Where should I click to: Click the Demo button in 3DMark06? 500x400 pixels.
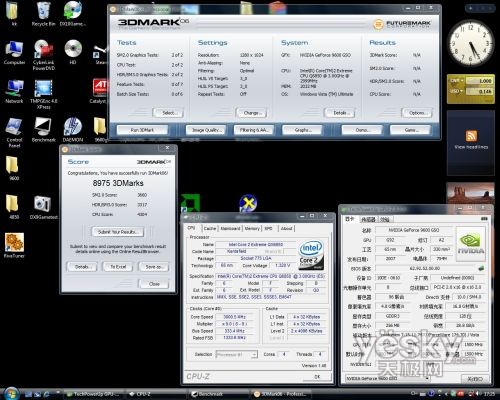(362, 130)
